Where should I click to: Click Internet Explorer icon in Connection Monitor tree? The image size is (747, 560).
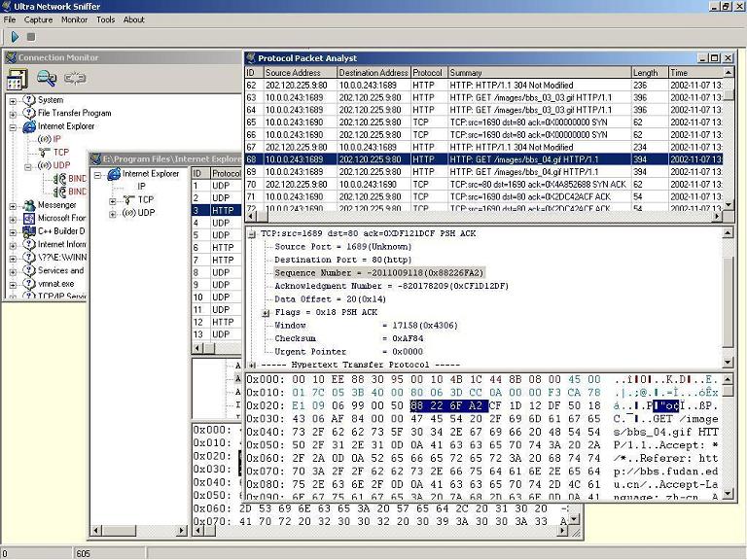point(29,126)
